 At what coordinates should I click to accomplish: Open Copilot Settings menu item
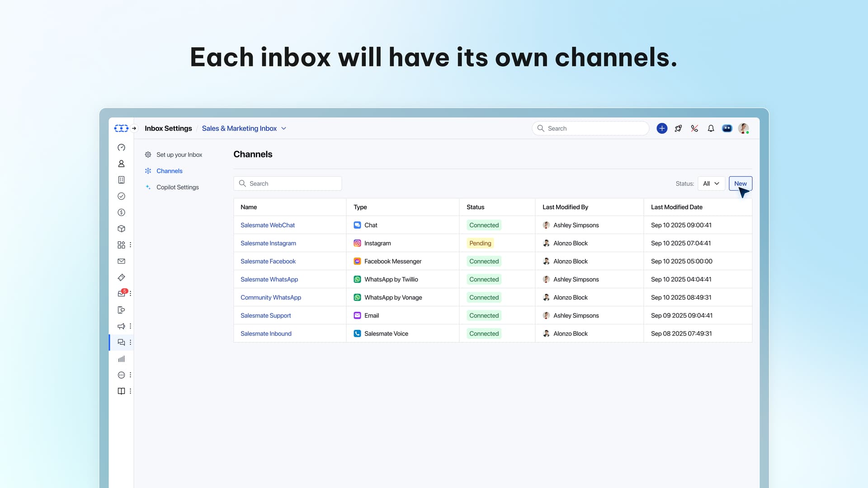pos(177,187)
